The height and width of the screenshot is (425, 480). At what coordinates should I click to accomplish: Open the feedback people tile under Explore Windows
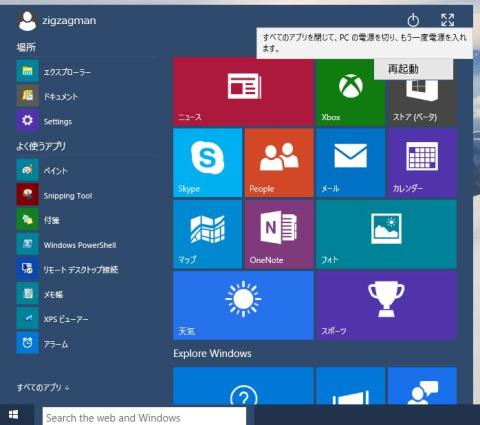(422, 386)
